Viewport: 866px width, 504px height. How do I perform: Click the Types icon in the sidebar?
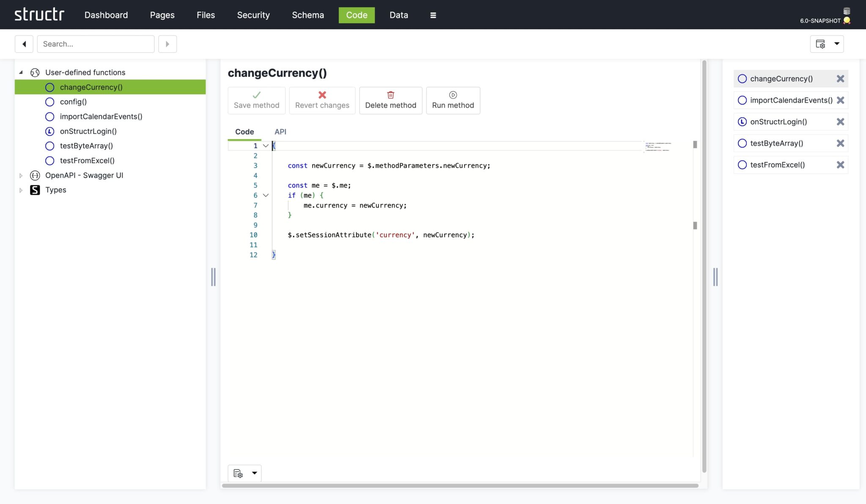pyautogui.click(x=35, y=190)
